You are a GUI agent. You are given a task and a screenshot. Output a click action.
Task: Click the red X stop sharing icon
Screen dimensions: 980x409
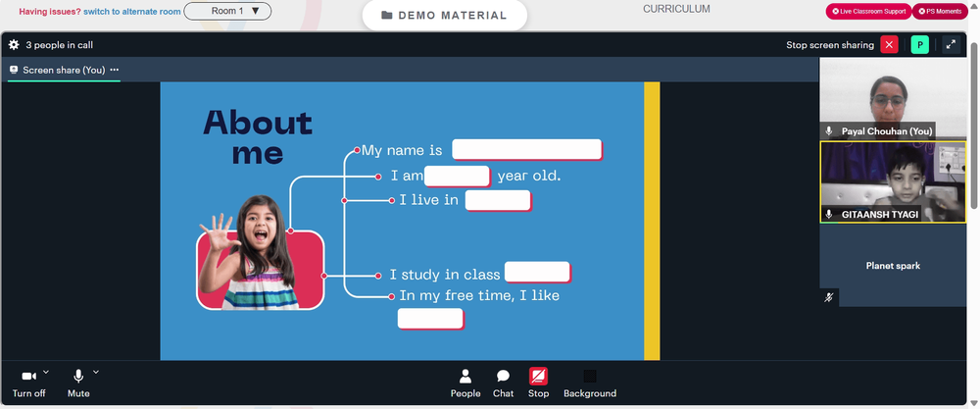pos(889,45)
